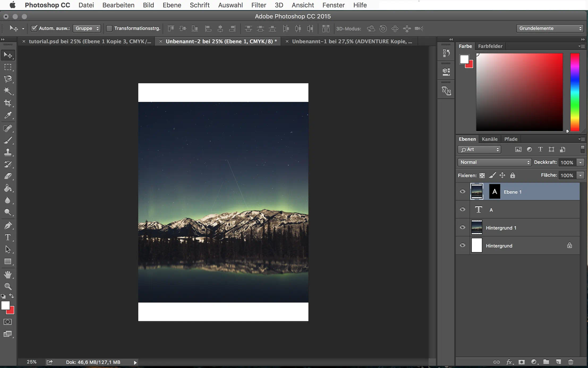Open the Gruppe dropdown
Viewport: 588px width, 368px height.
click(87, 28)
